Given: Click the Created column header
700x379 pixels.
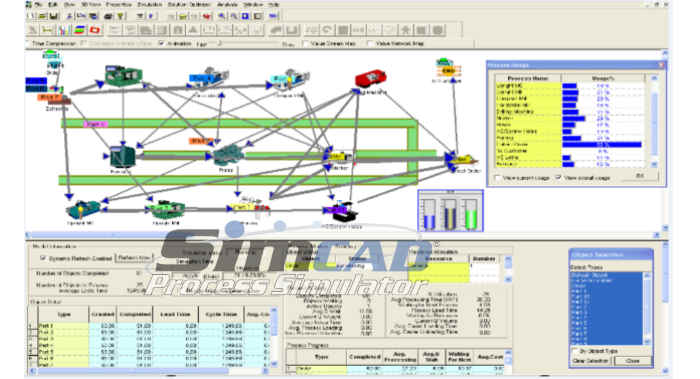Looking at the screenshot, I should 103,314.
